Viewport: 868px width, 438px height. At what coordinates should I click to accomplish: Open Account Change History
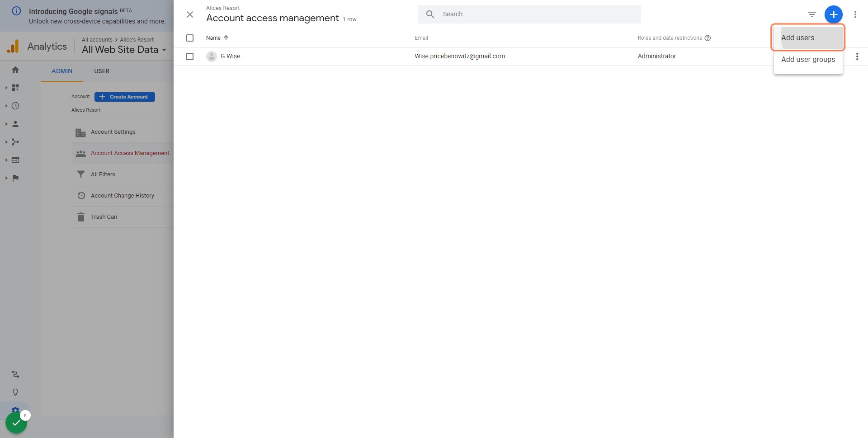(123, 196)
